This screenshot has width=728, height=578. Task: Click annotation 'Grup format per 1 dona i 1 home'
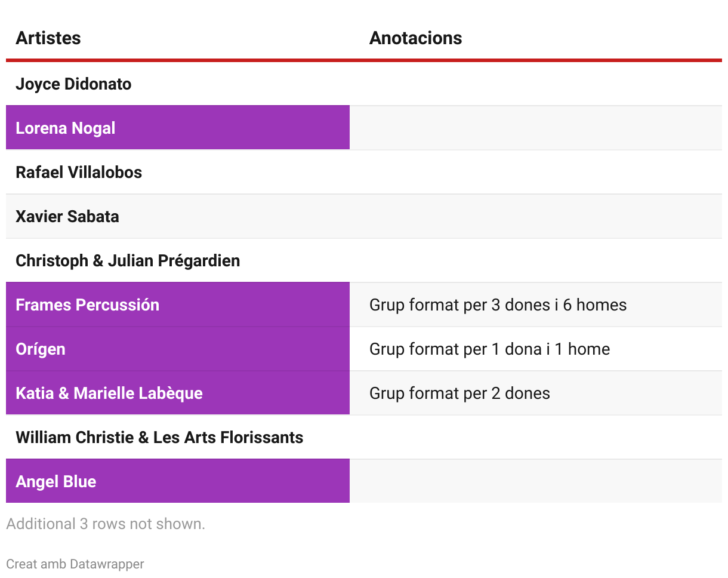(489, 349)
